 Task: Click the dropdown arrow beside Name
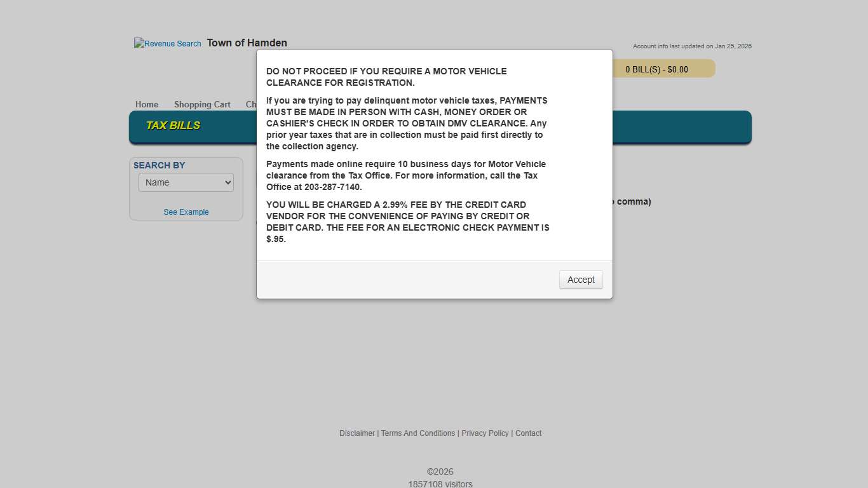coord(227,182)
